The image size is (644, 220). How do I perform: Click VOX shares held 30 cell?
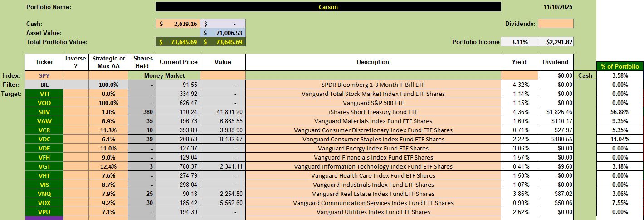pyautogui.click(x=141, y=203)
